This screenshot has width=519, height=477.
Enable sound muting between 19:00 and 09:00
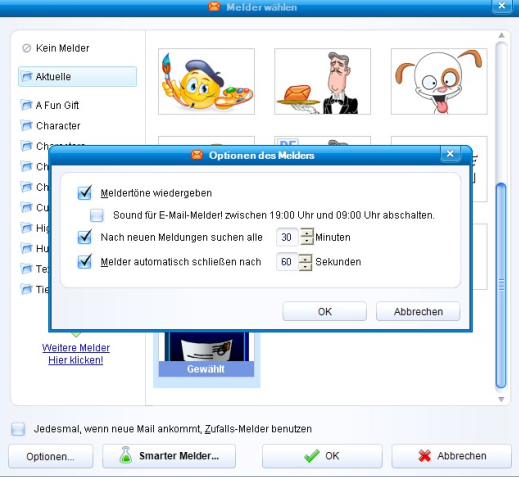97,215
